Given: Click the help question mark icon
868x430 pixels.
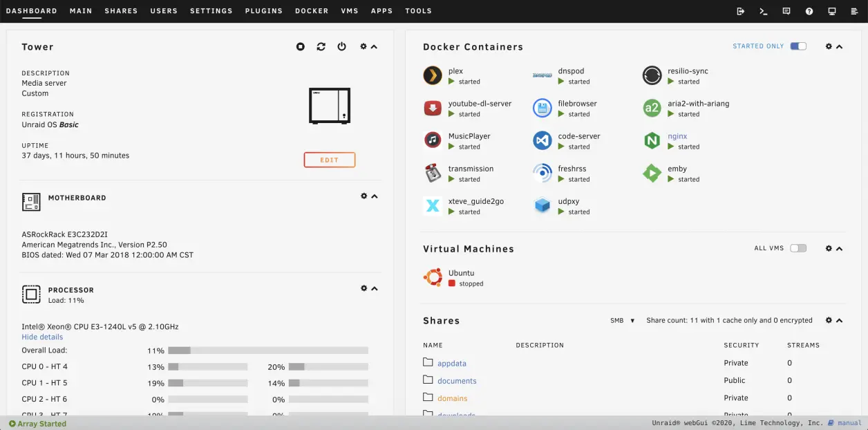Looking at the screenshot, I should (809, 11).
